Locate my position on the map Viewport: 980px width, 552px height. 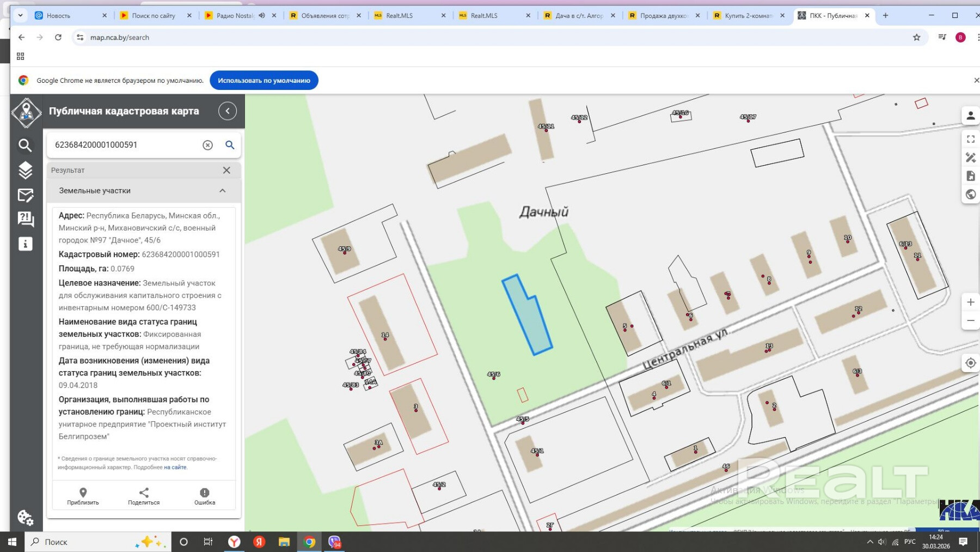click(970, 363)
